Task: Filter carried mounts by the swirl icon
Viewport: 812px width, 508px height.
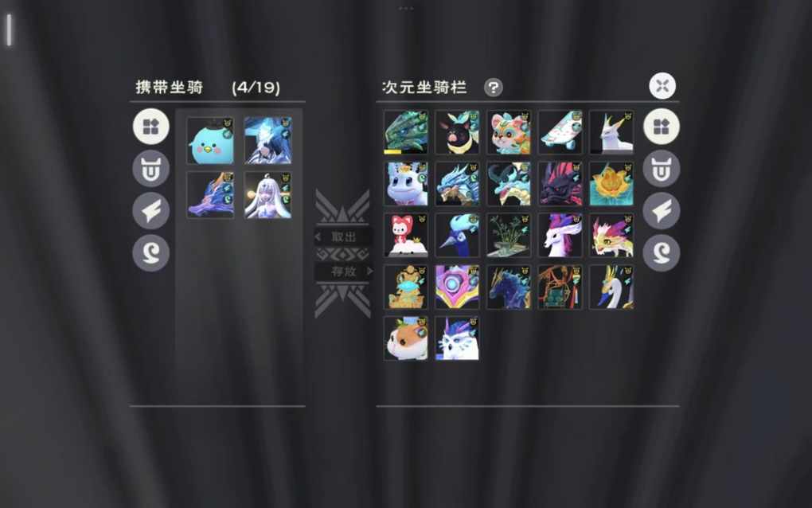Action: tap(150, 252)
